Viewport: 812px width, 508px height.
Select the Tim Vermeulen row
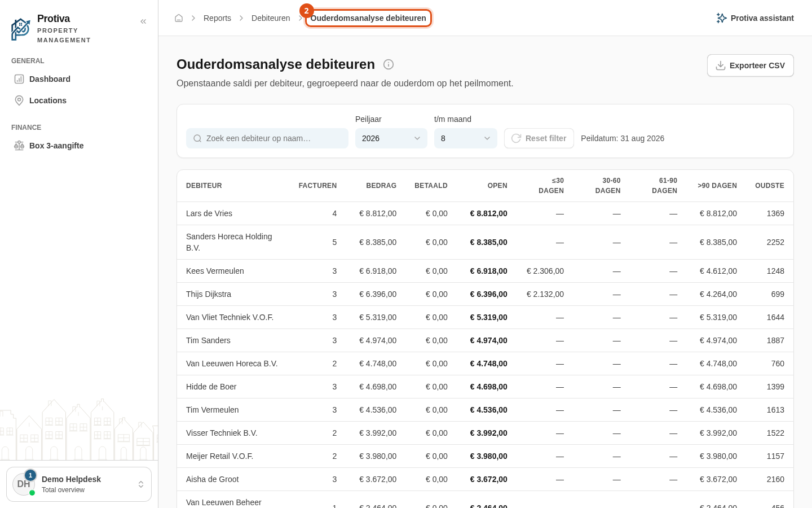click(x=485, y=410)
